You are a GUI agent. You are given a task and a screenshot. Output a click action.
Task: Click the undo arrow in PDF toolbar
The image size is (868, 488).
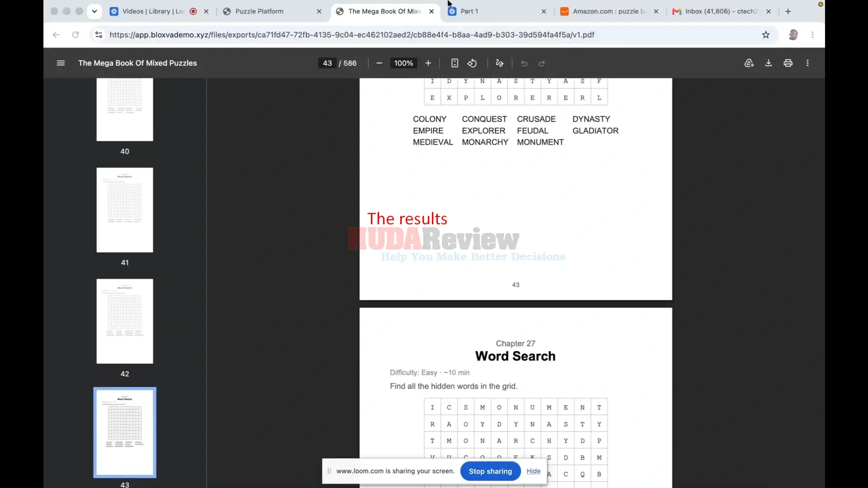point(524,63)
